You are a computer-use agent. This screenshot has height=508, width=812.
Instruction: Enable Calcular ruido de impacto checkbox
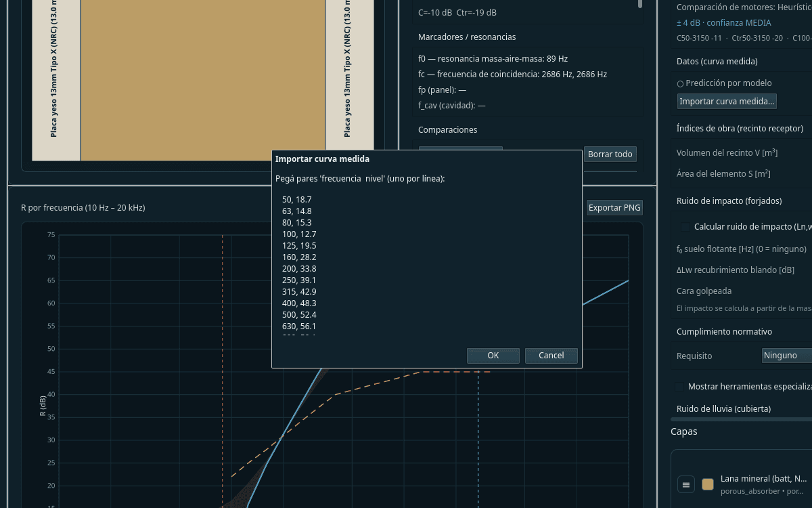pos(685,227)
